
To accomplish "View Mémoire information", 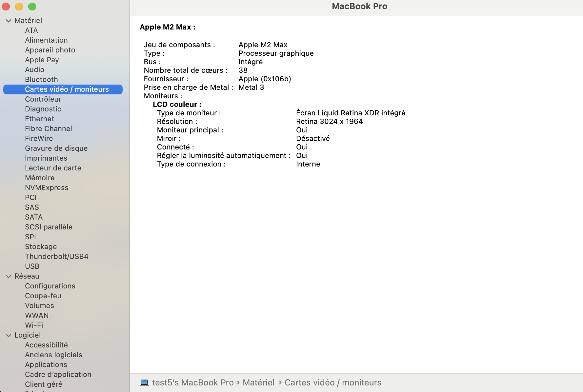I will click(39, 178).
